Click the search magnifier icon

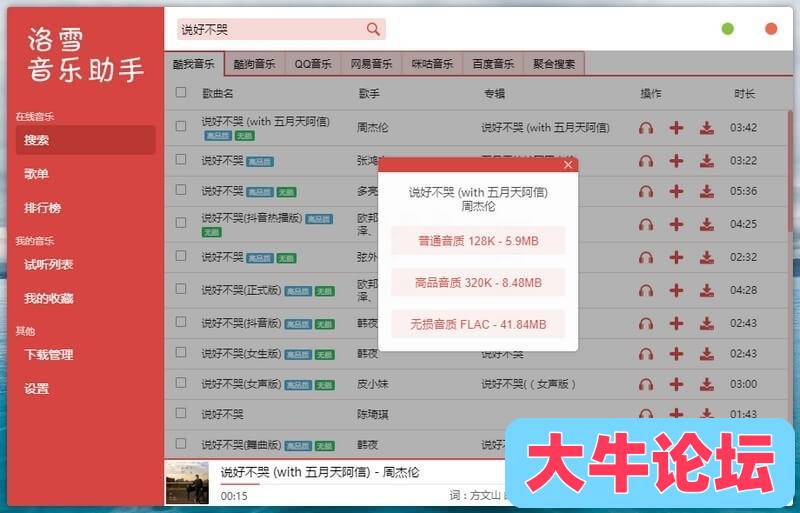click(373, 30)
